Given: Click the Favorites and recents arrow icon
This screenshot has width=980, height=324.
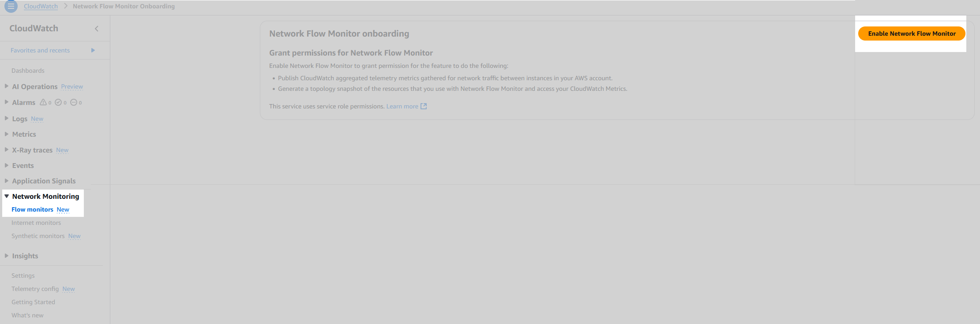Looking at the screenshot, I should pos(93,50).
